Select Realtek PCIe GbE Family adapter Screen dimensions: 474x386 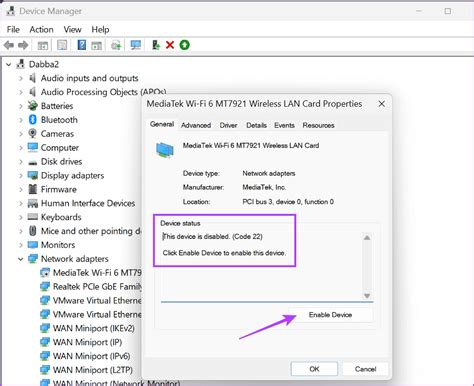[x=97, y=287]
